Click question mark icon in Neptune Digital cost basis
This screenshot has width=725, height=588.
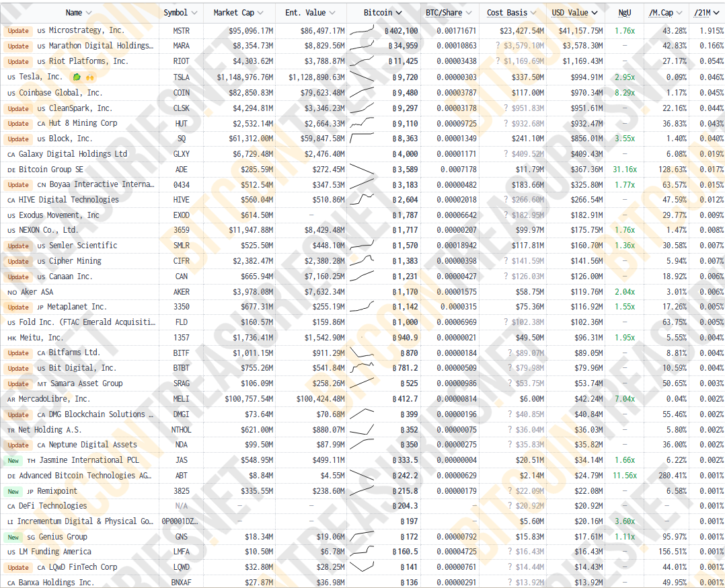click(x=510, y=445)
